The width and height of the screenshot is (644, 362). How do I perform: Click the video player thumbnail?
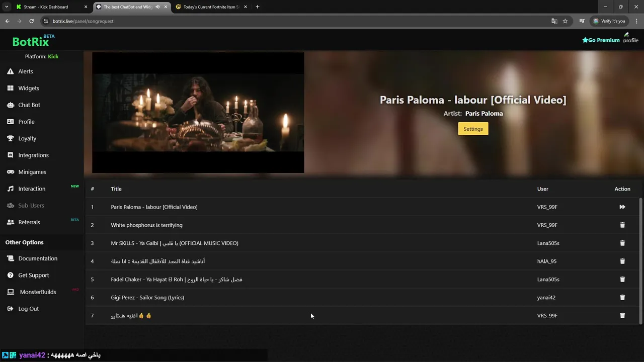tap(198, 113)
